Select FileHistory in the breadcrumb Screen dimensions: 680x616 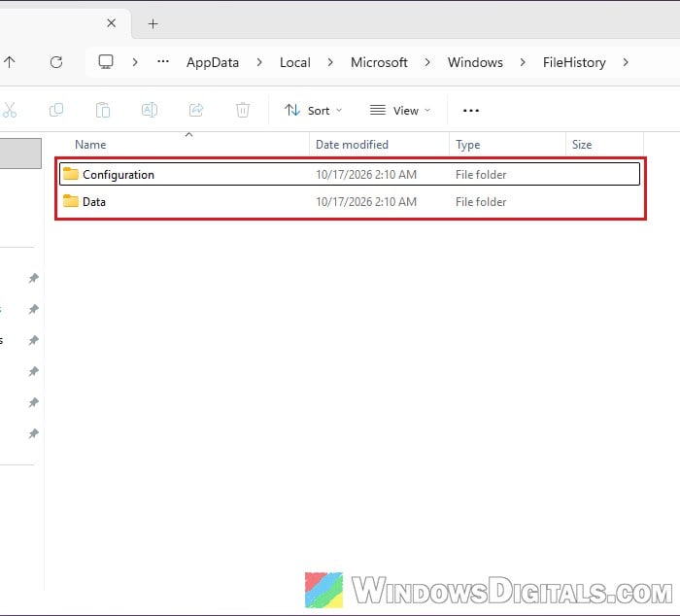click(574, 62)
